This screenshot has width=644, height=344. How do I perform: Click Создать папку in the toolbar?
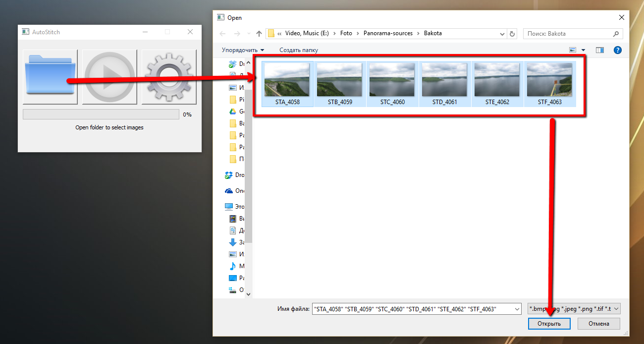point(299,50)
